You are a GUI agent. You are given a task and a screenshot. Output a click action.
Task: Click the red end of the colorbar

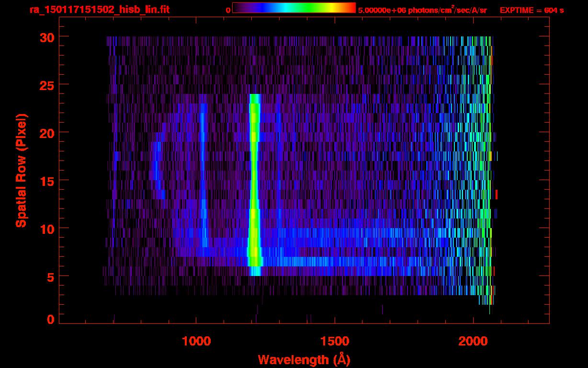click(351, 8)
